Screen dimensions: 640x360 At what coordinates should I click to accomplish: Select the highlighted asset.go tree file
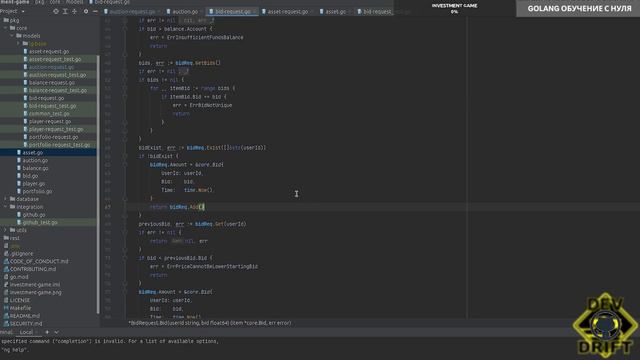pos(32,152)
